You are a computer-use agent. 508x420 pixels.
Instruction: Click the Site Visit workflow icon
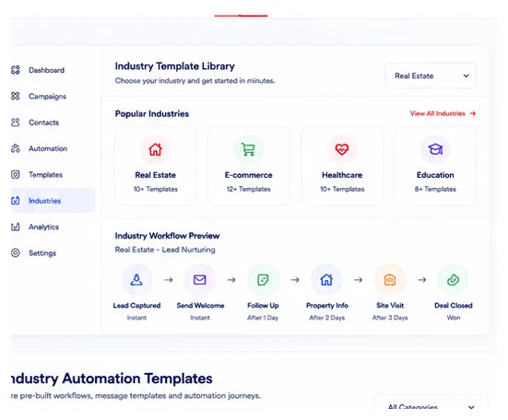click(390, 280)
